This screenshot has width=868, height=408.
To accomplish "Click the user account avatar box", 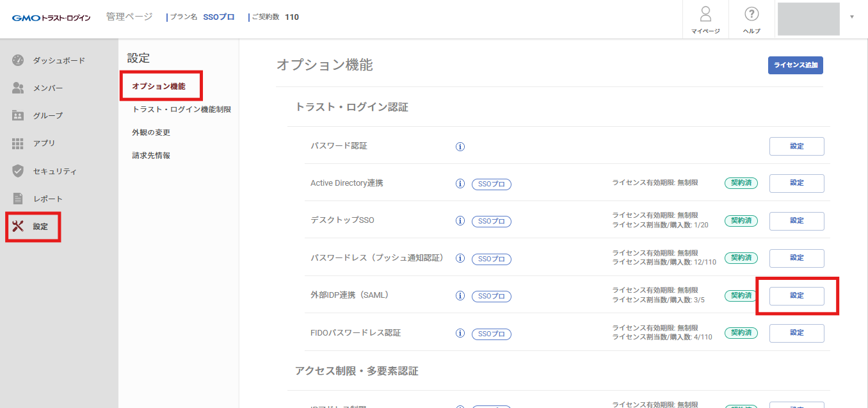I will click(808, 19).
